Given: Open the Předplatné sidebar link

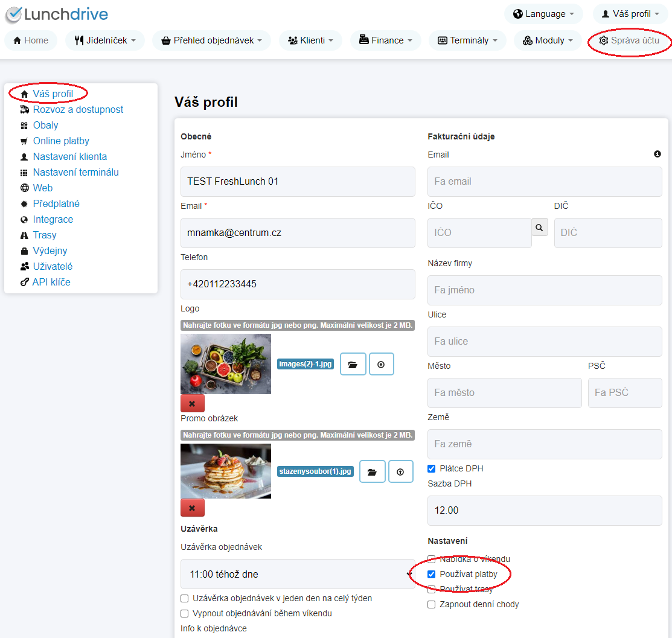Looking at the screenshot, I should click(56, 204).
